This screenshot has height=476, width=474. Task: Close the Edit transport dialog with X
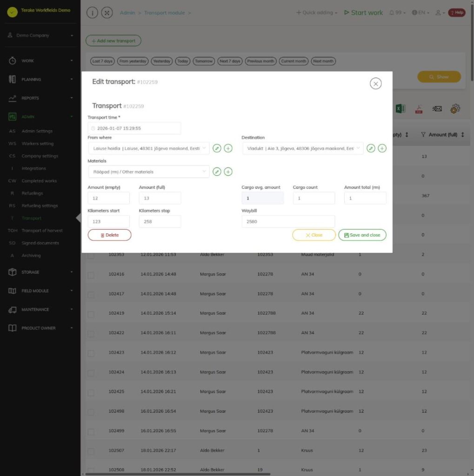pos(375,84)
